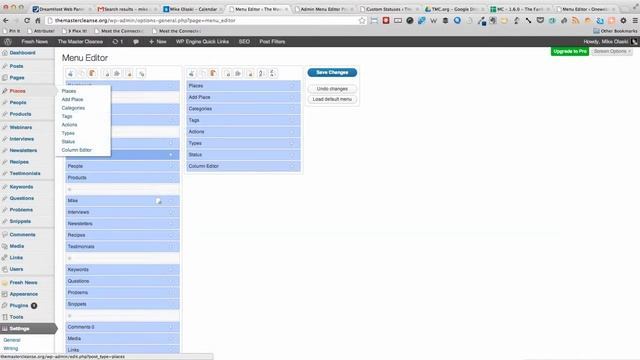Paste item using left menu toolbar

(x=92, y=73)
